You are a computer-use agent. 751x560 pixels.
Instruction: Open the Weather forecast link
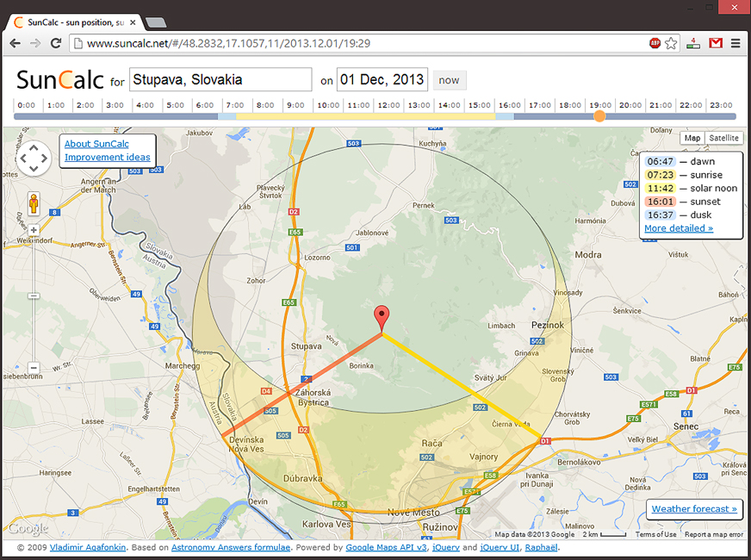click(694, 509)
